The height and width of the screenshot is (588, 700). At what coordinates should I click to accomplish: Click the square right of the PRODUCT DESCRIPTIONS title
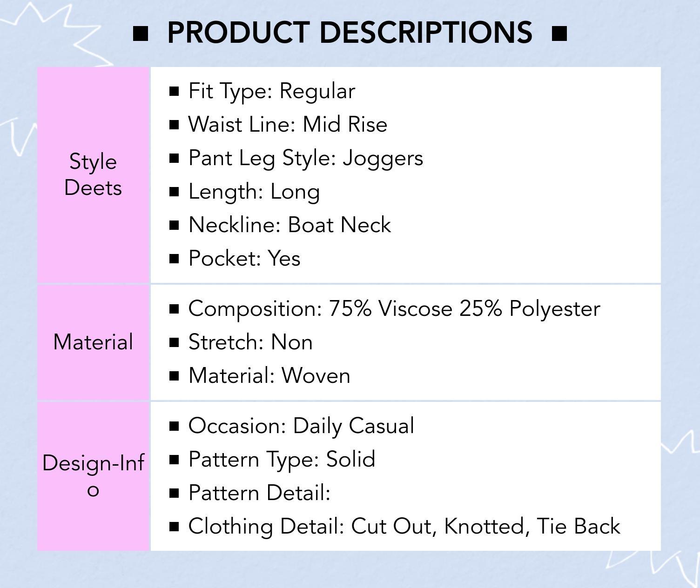[559, 33]
